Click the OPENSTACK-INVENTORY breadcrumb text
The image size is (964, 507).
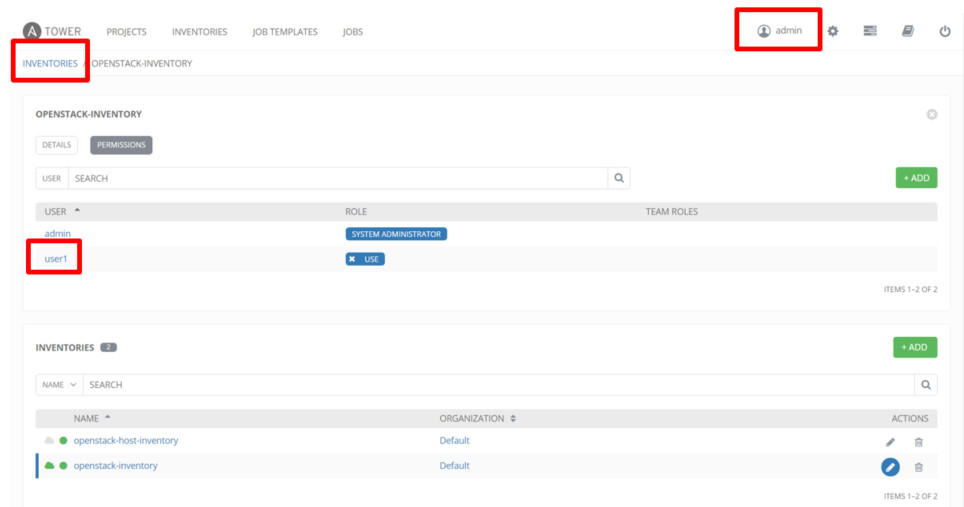tap(142, 63)
